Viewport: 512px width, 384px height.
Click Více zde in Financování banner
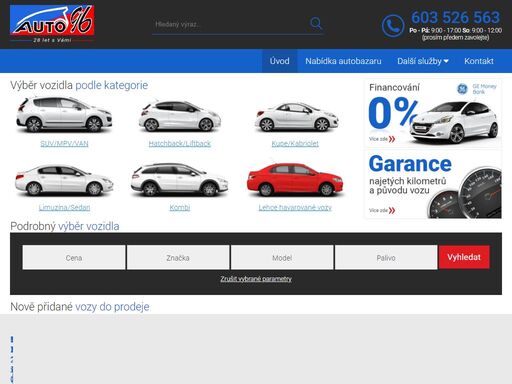tap(382, 139)
